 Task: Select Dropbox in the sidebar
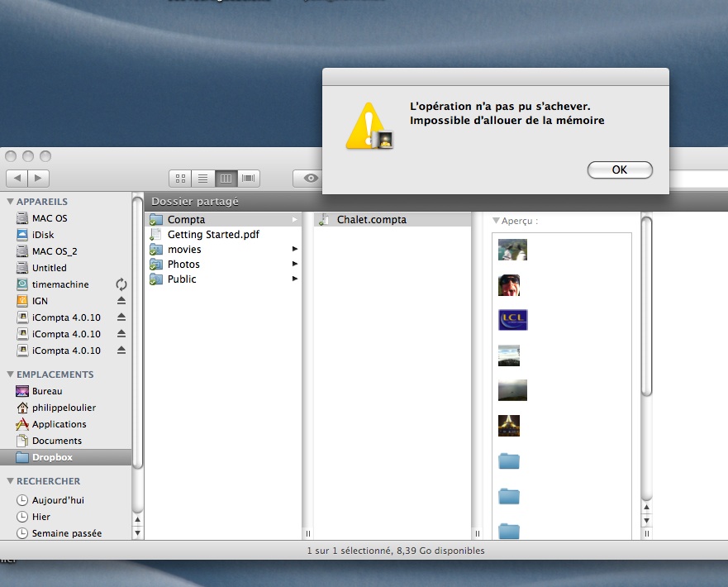pyautogui.click(x=66, y=457)
